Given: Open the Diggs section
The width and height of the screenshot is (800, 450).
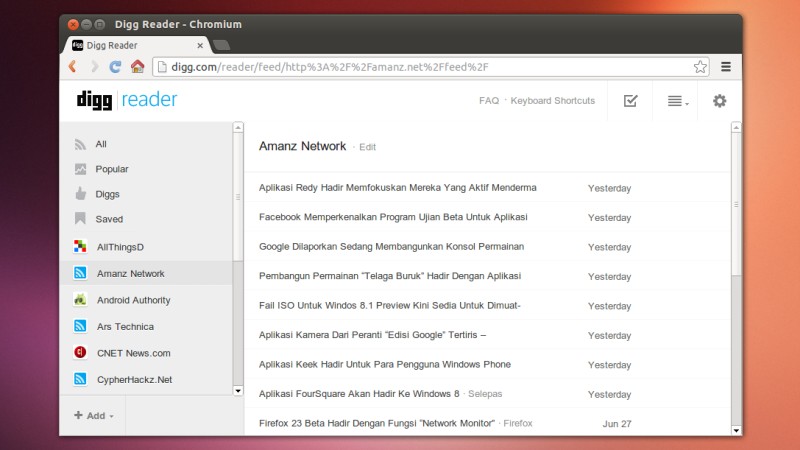Looking at the screenshot, I should click(107, 194).
